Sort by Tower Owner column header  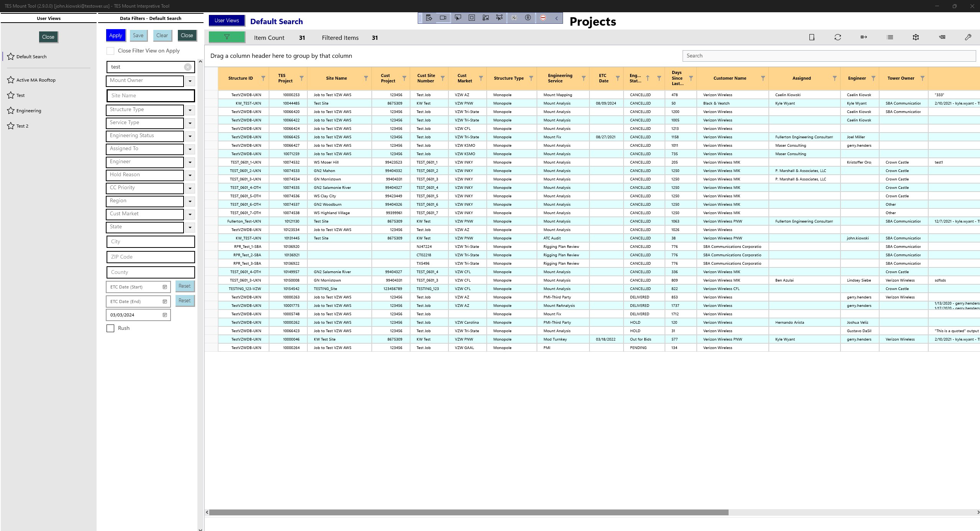[901, 78]
